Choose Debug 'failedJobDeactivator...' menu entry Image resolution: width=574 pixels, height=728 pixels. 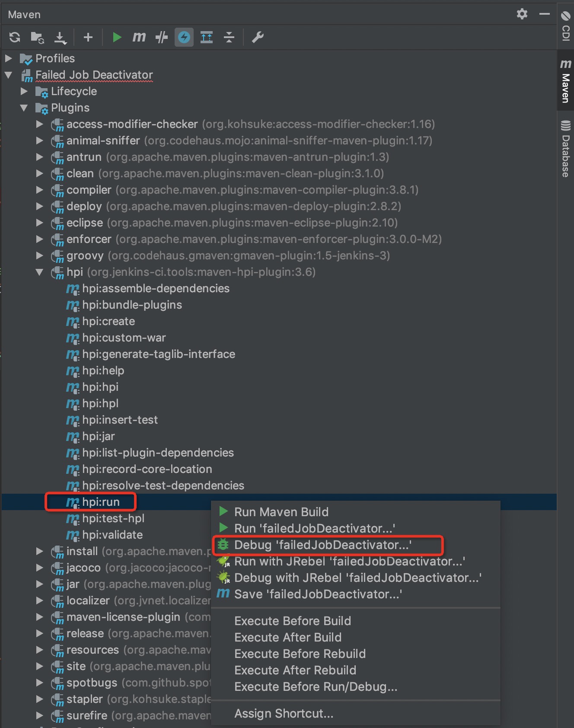tap(356, 545)
